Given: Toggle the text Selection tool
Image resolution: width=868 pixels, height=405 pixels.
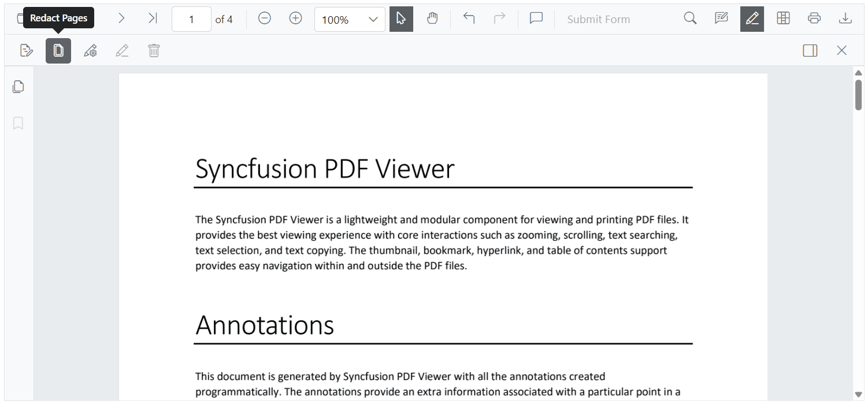Looking at the screenshot, I should 401,18.
